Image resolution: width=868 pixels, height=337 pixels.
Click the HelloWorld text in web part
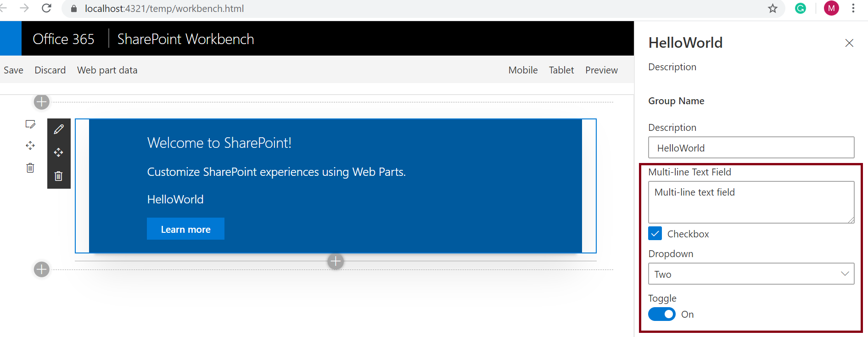coord(175,199)
